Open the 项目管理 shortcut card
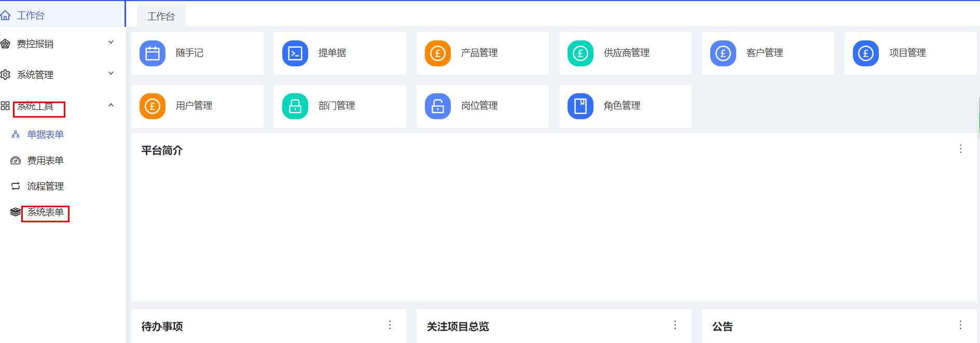This screenshot has width=980, height=343. click(910, 53)
